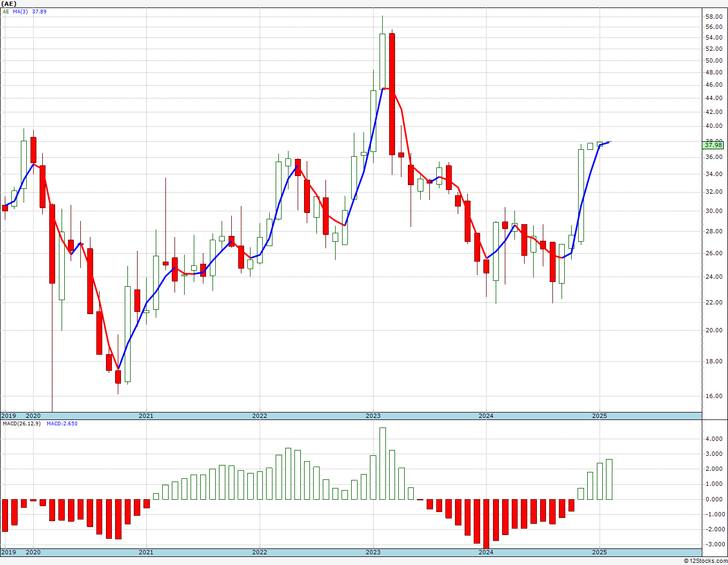Select the 18.00 price axis label

click(714, 361)
